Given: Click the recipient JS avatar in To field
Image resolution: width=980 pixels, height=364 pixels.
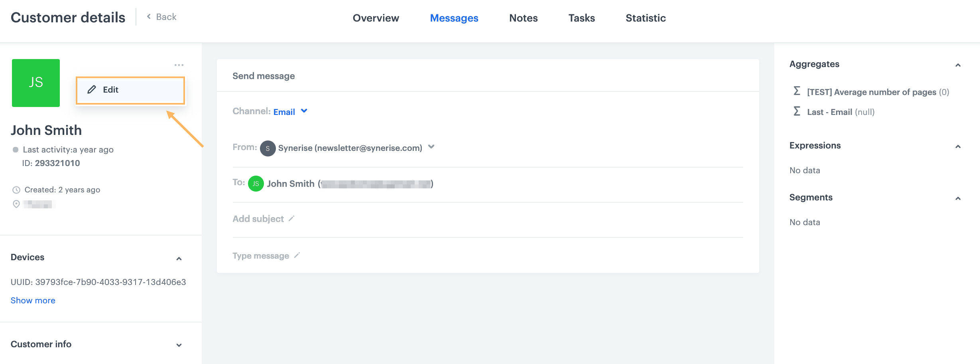Looking at the screenshot, I should 256,184.
